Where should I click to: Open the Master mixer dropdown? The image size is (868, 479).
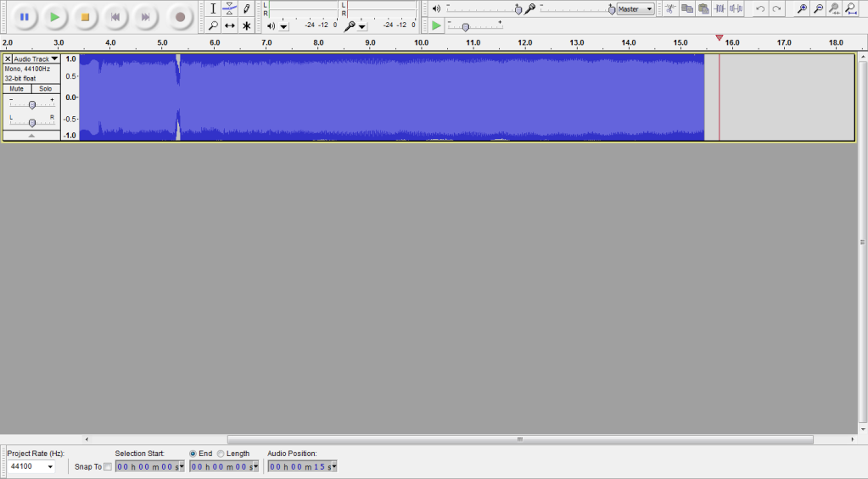(636, 8)
